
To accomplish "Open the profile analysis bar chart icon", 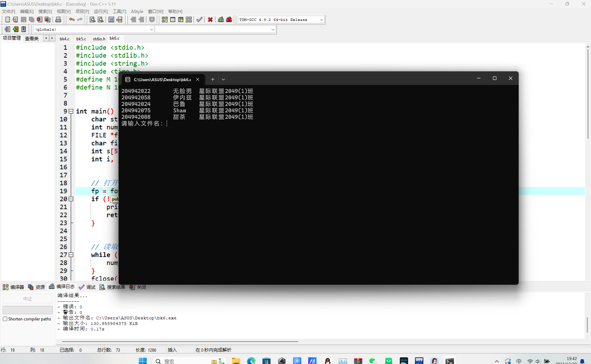I will point(221,20).
